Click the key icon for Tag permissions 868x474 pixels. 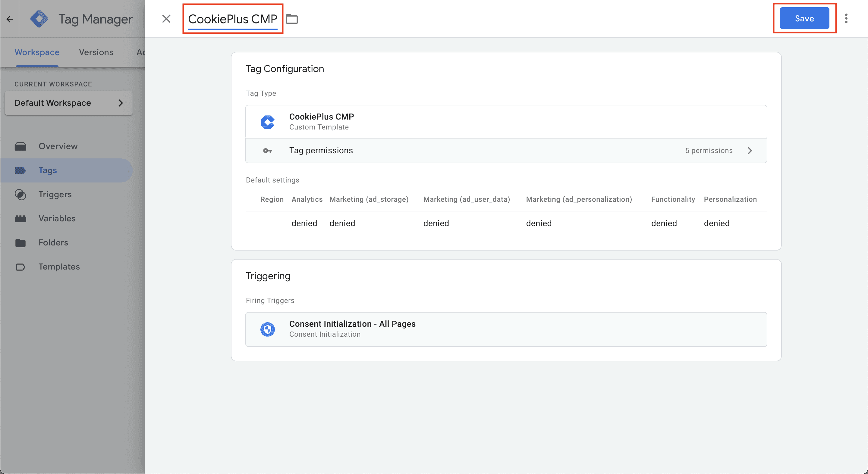tap(268, 151)
